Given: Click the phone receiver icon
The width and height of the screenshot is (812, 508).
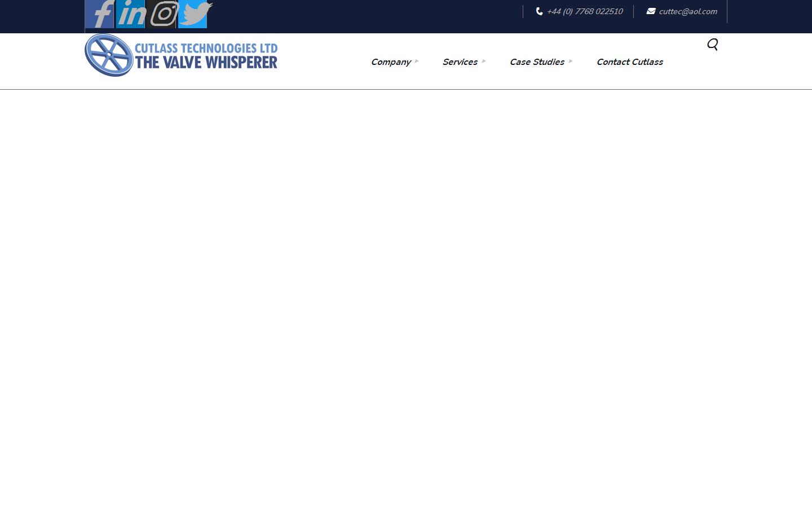Looking at the screenshot, I should click(x=539, y=11).
